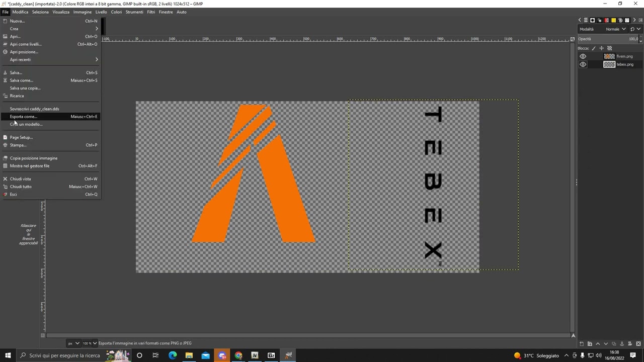Select the tebex.png layer name
Image resolution: width=644 pixels, height=362 pixels.
pyautogui.click(x=625, y=64)
